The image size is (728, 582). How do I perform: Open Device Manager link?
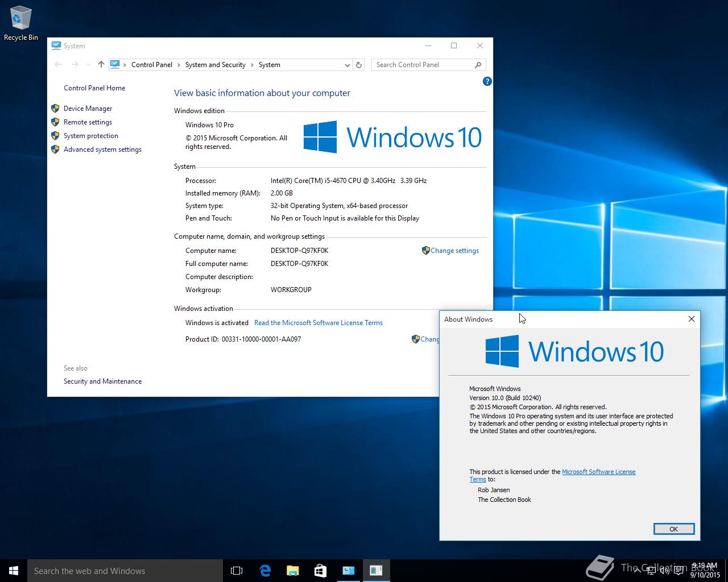(88, 109)
